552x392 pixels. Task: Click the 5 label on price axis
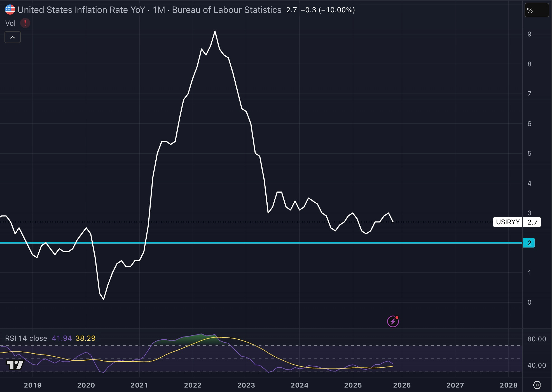click(529, 153)
